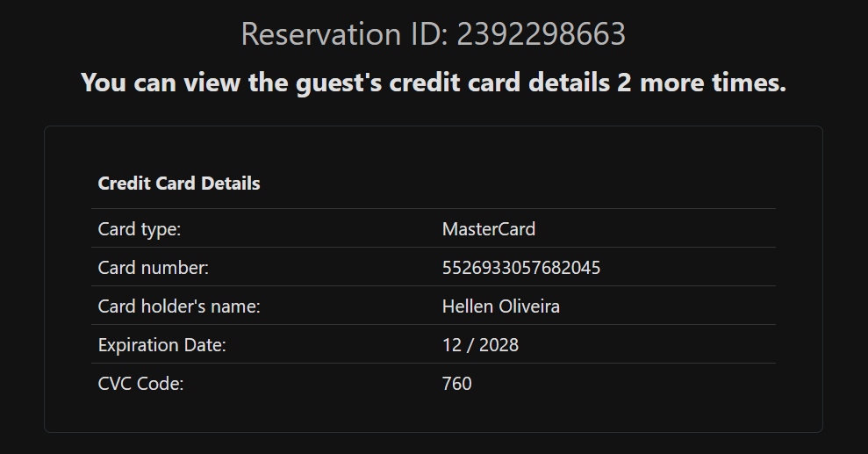
Task: Click the "Expiration Date:" row label
Action: coord(162,345)
